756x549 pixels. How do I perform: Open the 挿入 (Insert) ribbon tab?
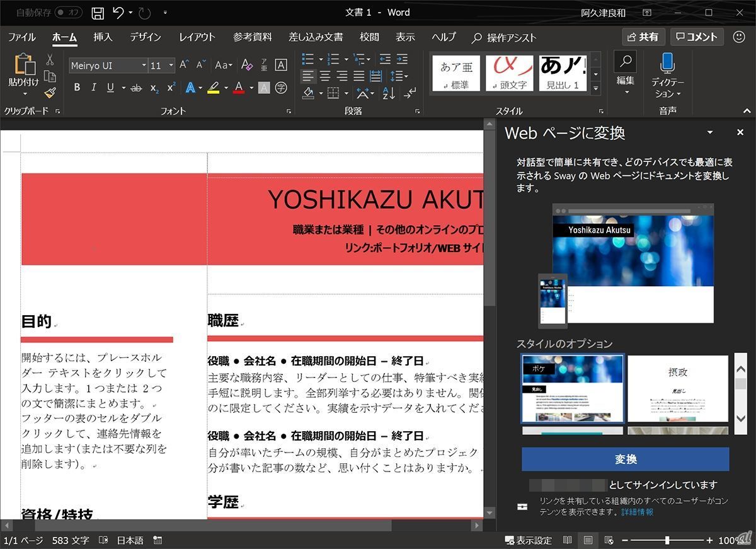(103, 37)
